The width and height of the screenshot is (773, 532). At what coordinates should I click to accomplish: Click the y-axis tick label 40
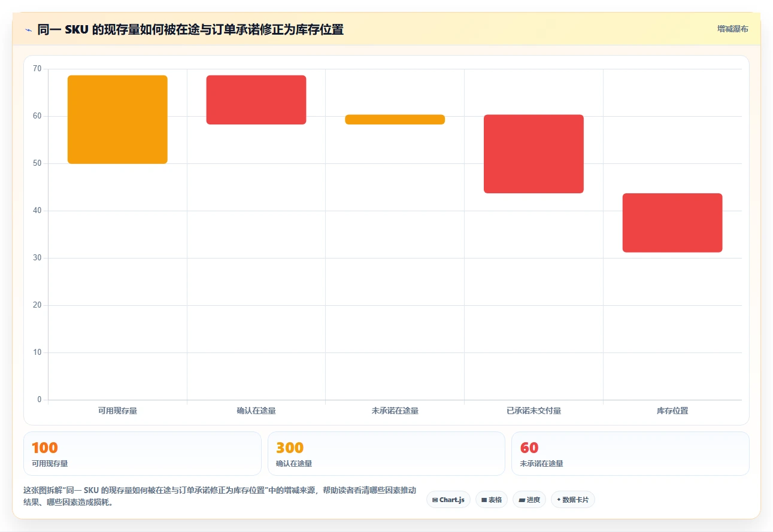37,211
